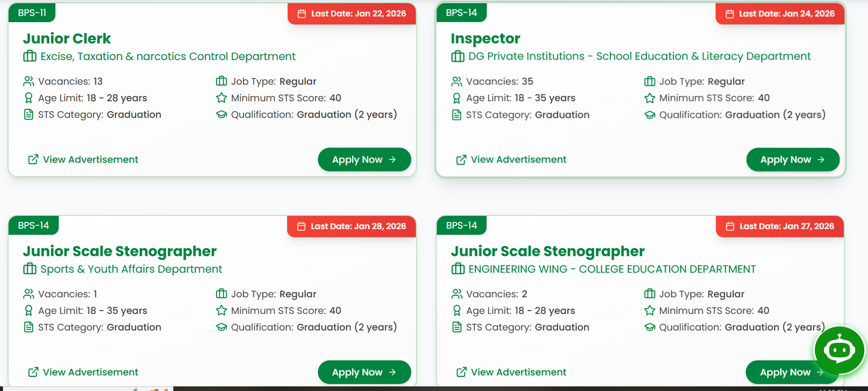
Task: Apply Now for Inspector position
Action: [792, 159]
